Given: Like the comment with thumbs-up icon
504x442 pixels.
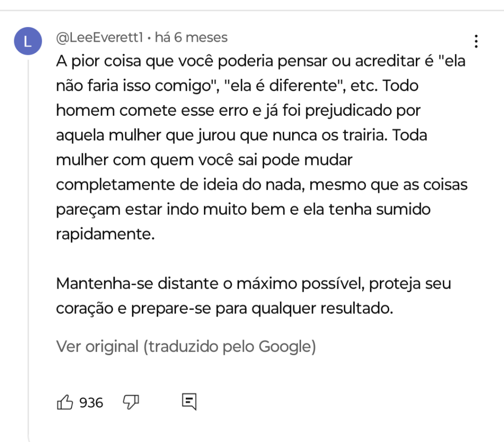Looking at the screenshot, I should (x=66, y=403).
